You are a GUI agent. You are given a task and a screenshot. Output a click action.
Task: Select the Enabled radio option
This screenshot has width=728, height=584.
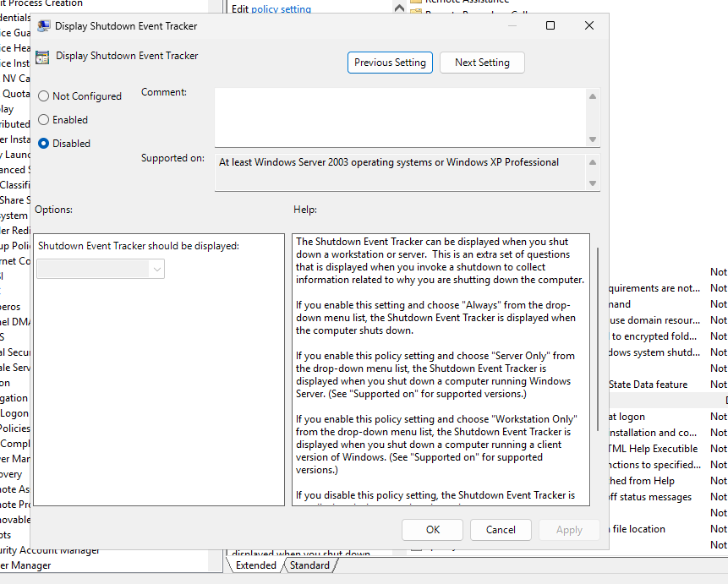[x=44, y=120]
